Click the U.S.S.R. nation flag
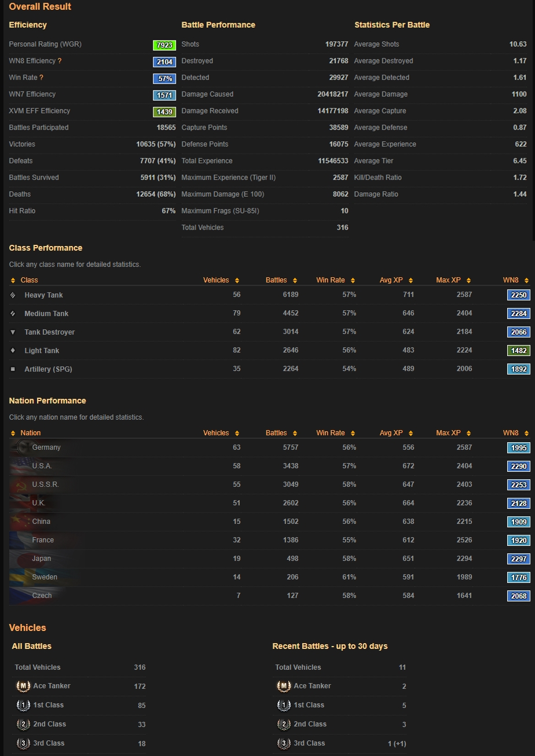Screen dimensions: 535x756 pos(20,485)
